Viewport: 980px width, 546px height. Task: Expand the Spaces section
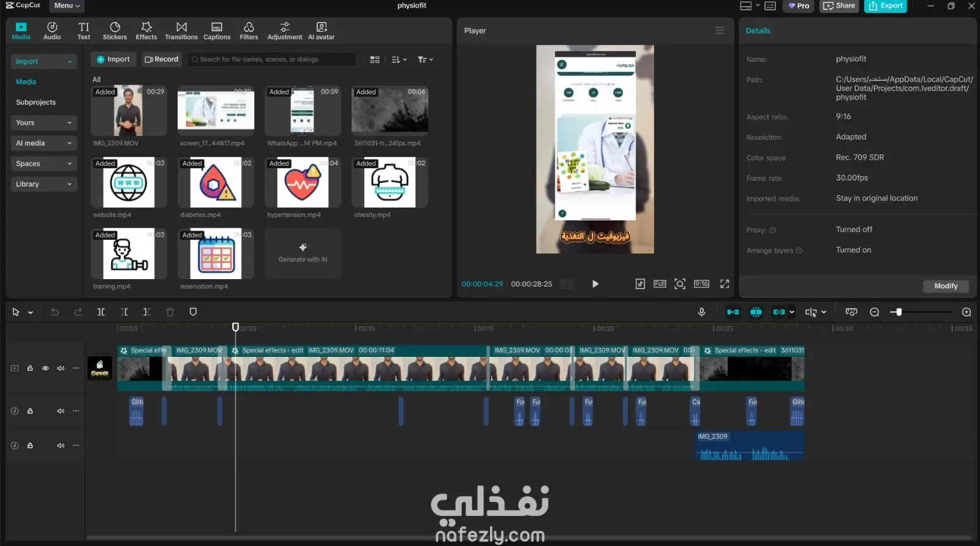(43, 164)
